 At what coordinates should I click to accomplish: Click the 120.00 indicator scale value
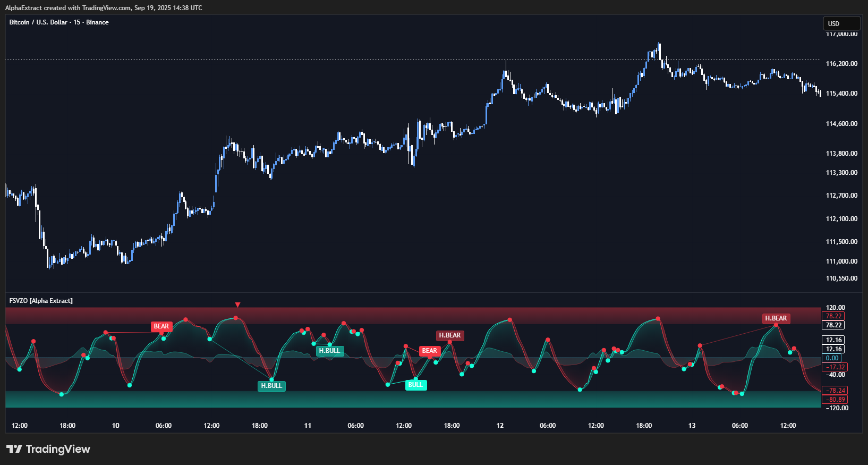pos(835,308)
